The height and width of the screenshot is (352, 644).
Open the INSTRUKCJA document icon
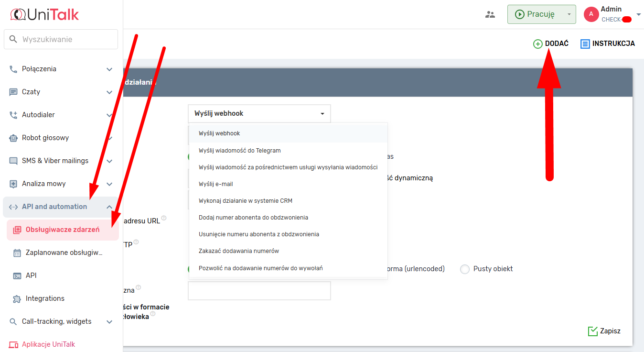pyautogui.click(x=585, y=44)
